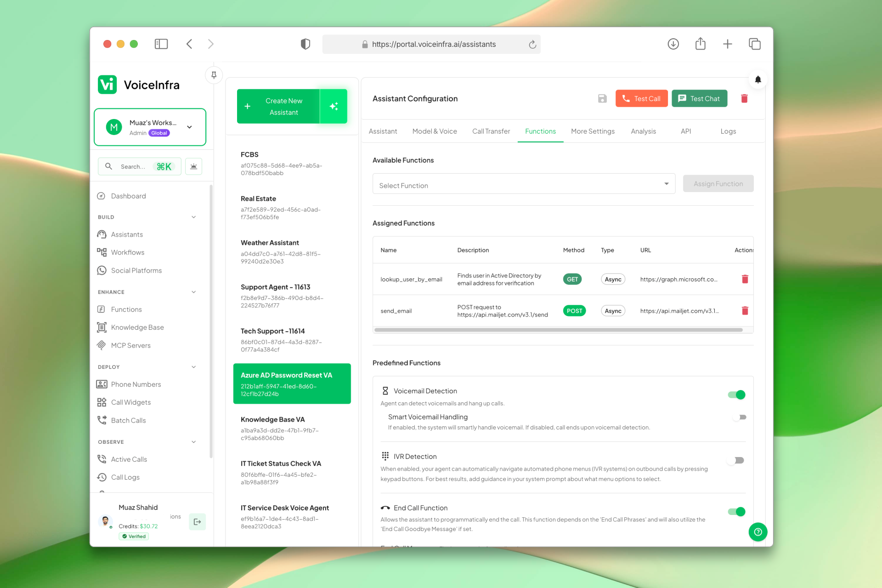Delete the assistant with the red trash icon
The height and width of the screenshot is (588, 882).
click(x=744, y=98)
